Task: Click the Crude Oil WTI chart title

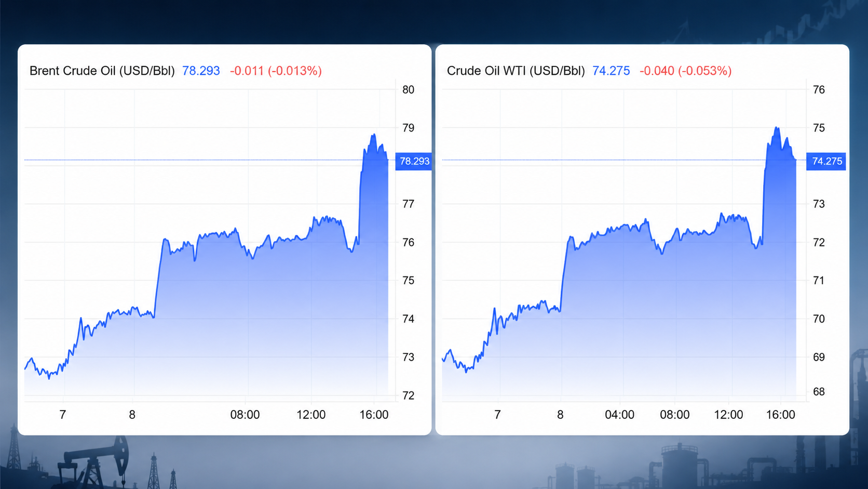Action: coord(516,71)
